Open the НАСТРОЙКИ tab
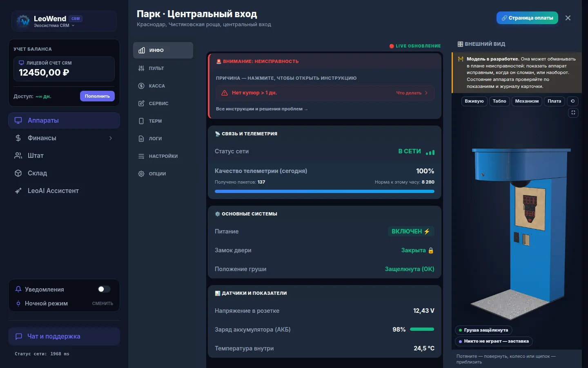588x368 pixels. pyautogui.click(x=163, y=156)
